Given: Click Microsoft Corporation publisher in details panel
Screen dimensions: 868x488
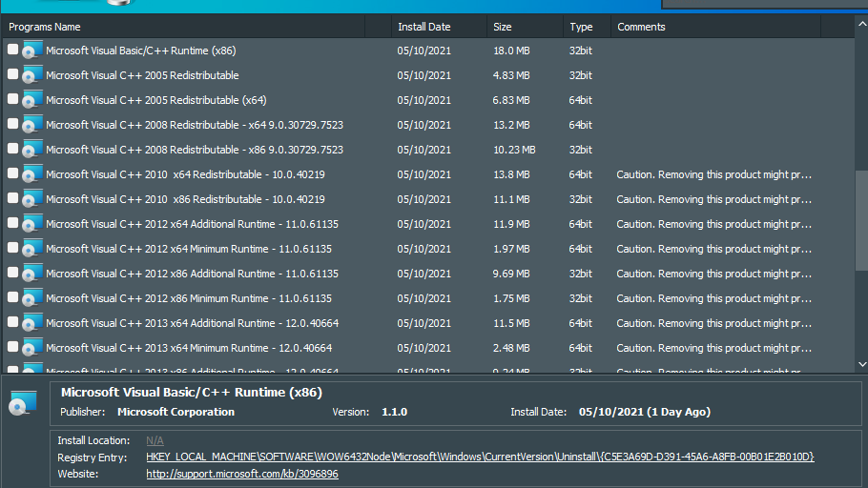Looking at the screenshot, I should pos(176,412).
